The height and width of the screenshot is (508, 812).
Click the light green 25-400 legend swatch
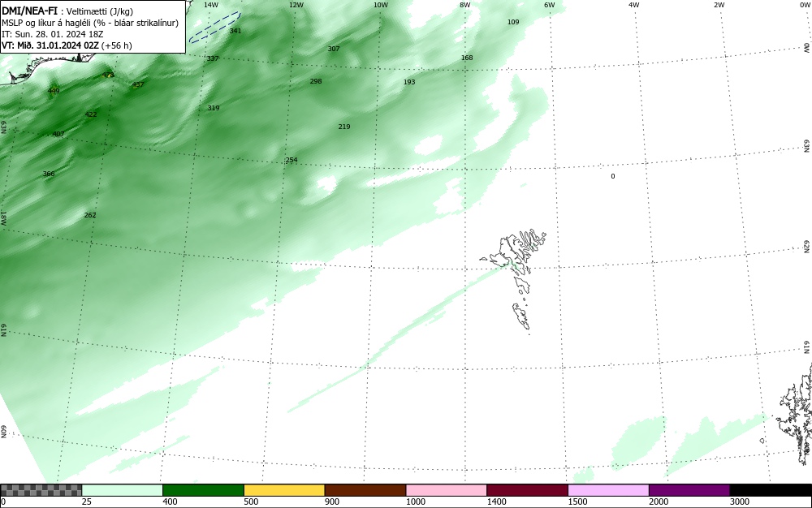[123, 490]
